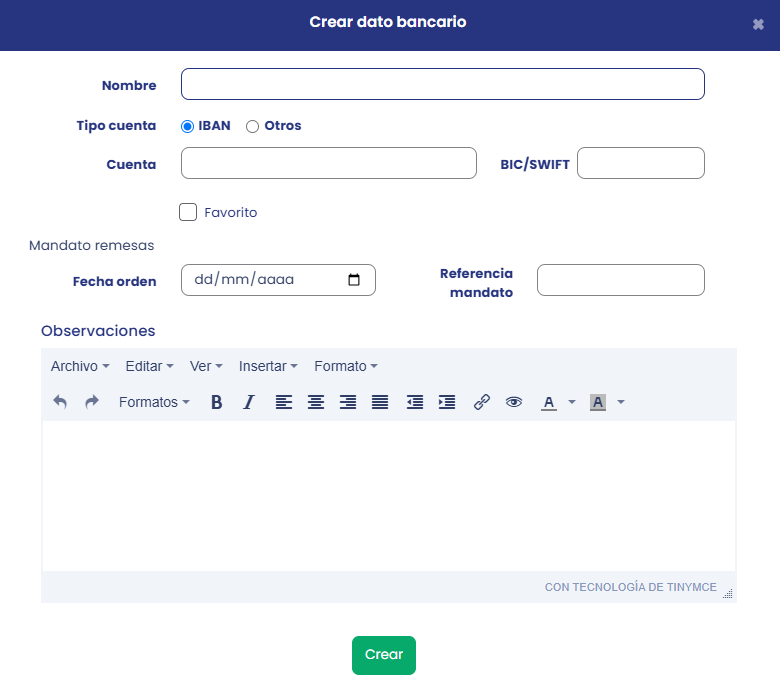Insert a link using chain icon
Image resolution: width=780 pixels, height=690 pixels.
pyautogui.click(x=482, y=402)
